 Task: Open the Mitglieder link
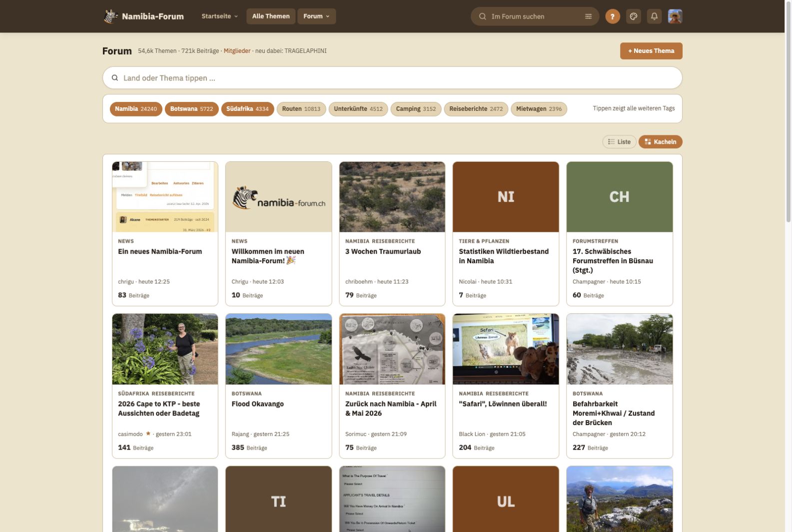(x=237, y=51)
